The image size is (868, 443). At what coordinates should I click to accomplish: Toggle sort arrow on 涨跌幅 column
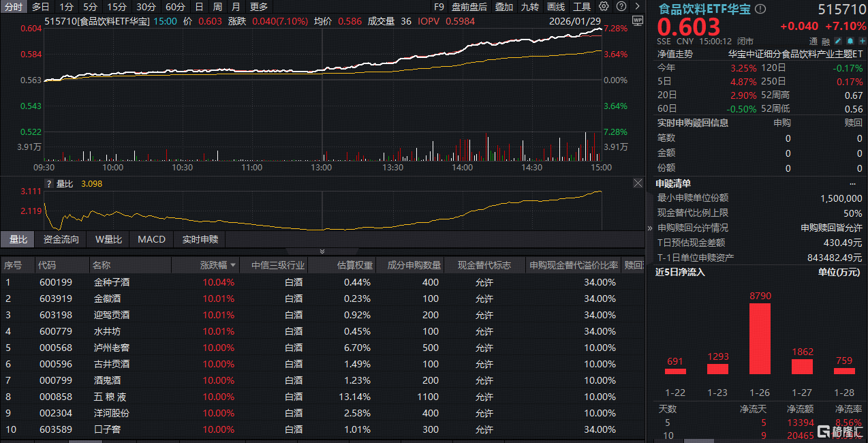233,265
